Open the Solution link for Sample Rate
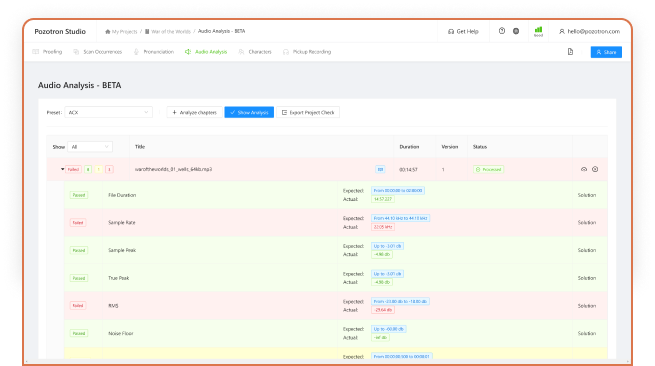 586,223
